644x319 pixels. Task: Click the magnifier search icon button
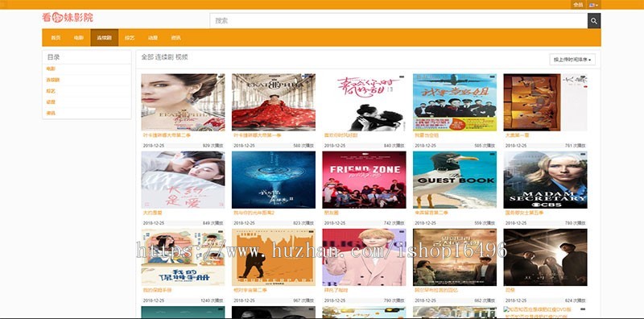[594, 21]
